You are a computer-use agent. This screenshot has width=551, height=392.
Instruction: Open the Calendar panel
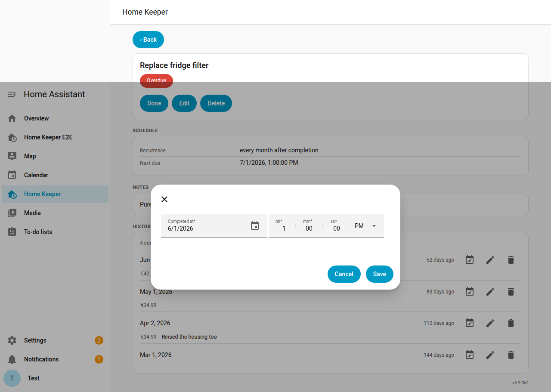(55, 175)
